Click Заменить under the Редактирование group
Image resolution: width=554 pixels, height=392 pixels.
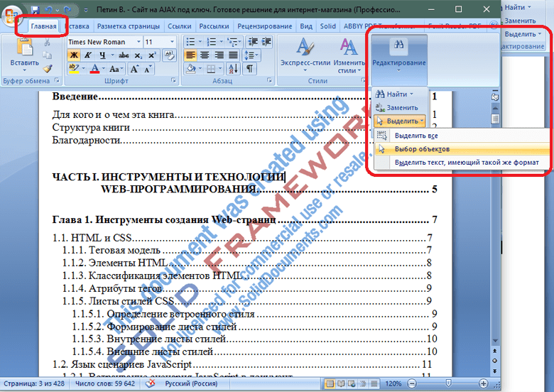397,108
